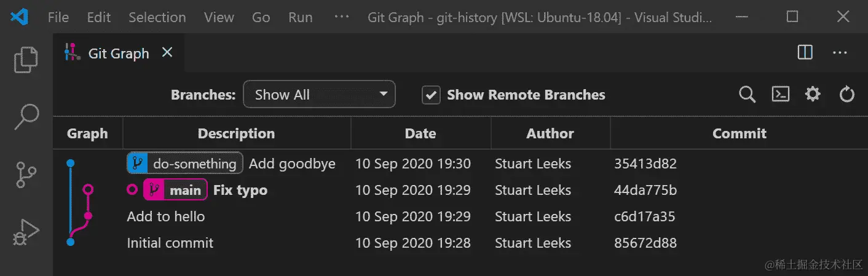Click the Description column header

[x=236, y=133]
